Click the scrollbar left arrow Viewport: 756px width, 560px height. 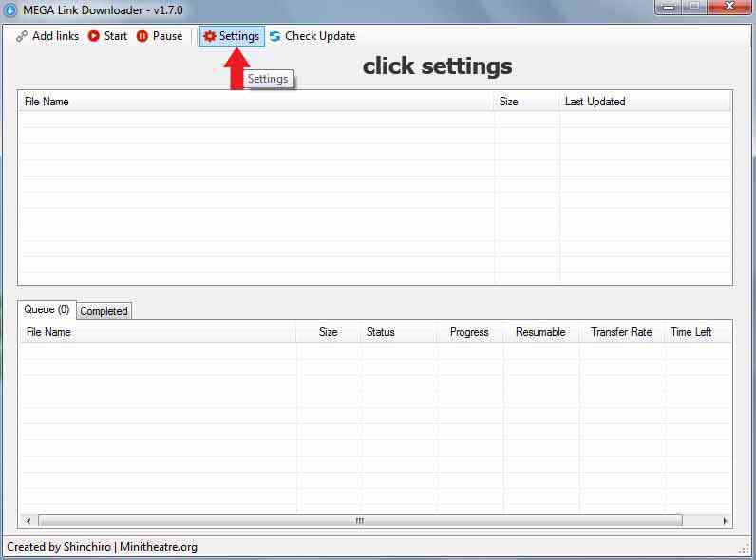coord(28,520)
